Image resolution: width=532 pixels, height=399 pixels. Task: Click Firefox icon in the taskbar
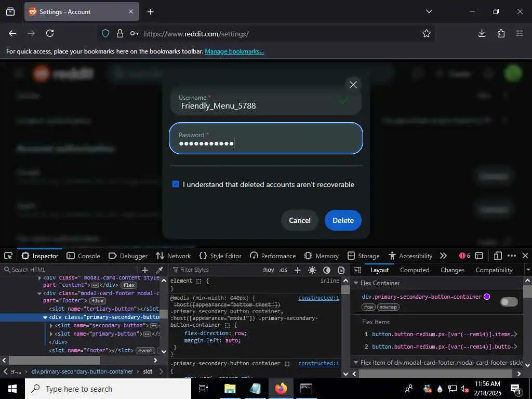click(x=281, y=389)
